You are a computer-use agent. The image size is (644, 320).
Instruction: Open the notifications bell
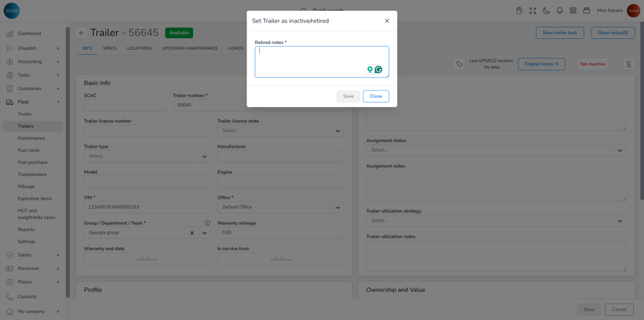(x=559, y=11)
